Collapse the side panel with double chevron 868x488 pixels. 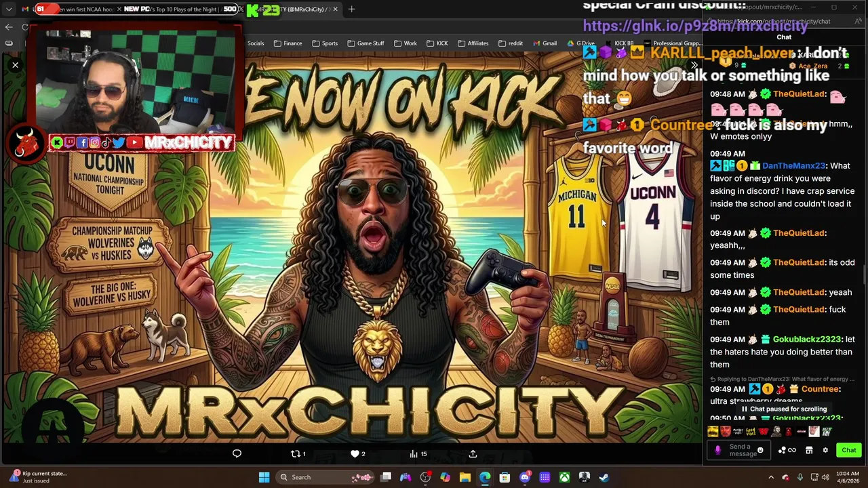click(694, 65)
